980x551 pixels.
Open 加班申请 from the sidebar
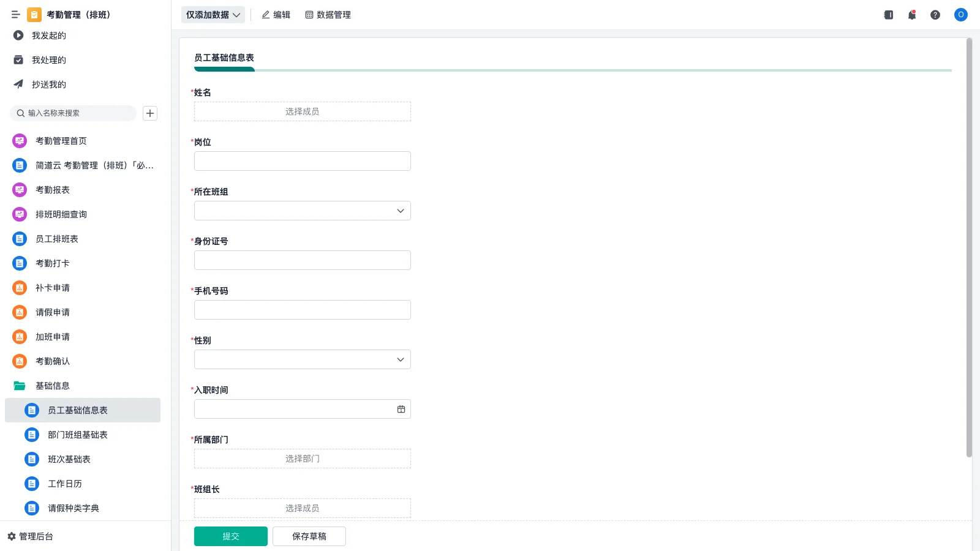click(x=52, y=336)
